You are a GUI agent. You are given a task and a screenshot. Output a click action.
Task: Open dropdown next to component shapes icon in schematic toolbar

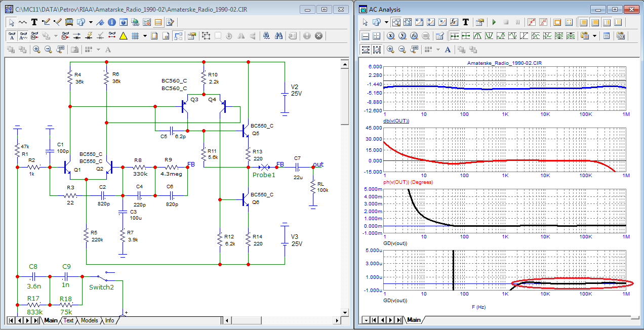click(91, 22)
